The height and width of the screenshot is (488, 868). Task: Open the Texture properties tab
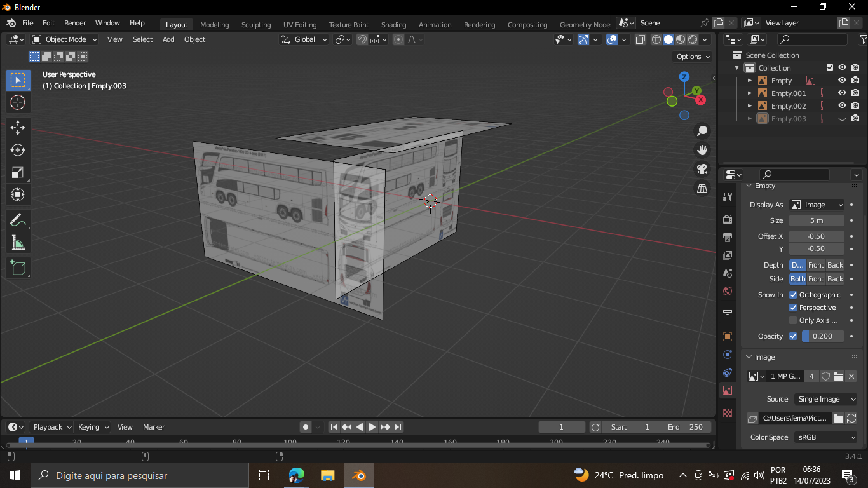728,413
